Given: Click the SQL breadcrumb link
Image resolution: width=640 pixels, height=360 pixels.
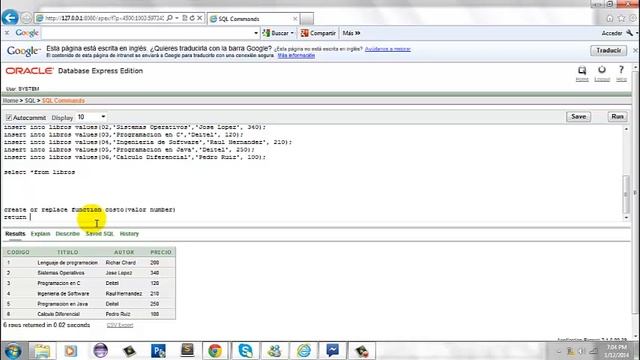Looking at the screenshot, I should click(x=30, y=100).
